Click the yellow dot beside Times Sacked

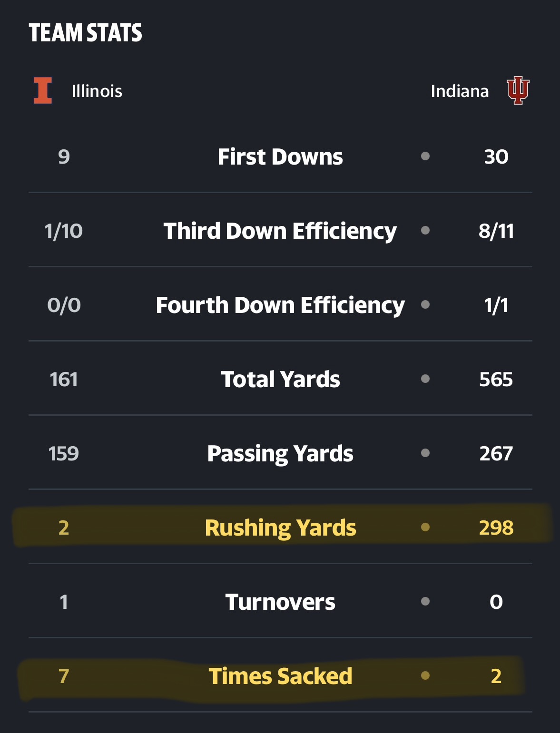pyautogui.click(x=425, y=675)
